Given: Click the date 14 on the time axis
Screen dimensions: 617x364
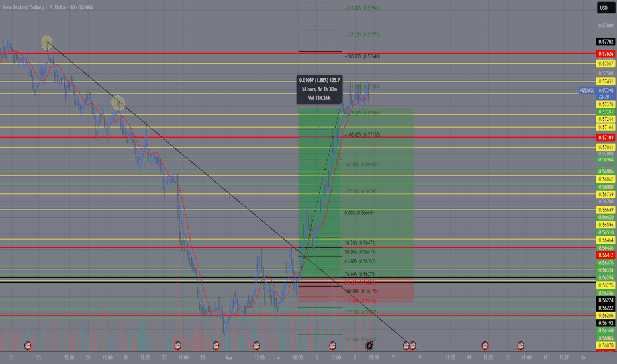Looking at the screenshot, I should tap(583, 357).
